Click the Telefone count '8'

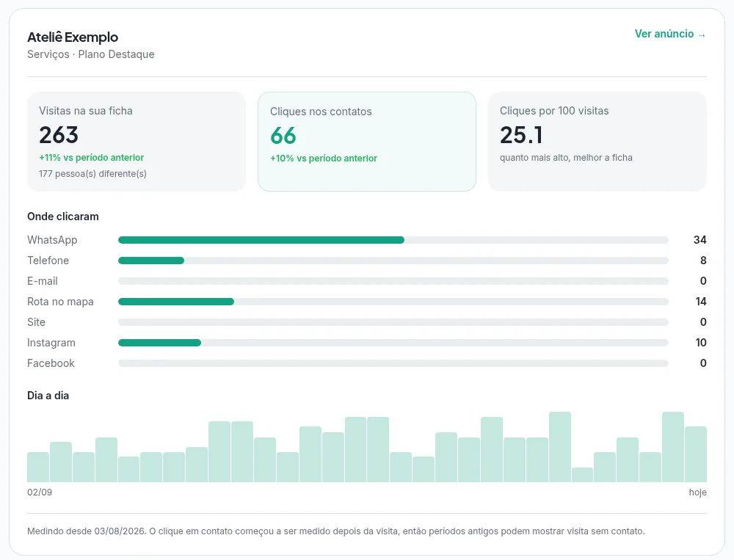[x=703, y=261]
